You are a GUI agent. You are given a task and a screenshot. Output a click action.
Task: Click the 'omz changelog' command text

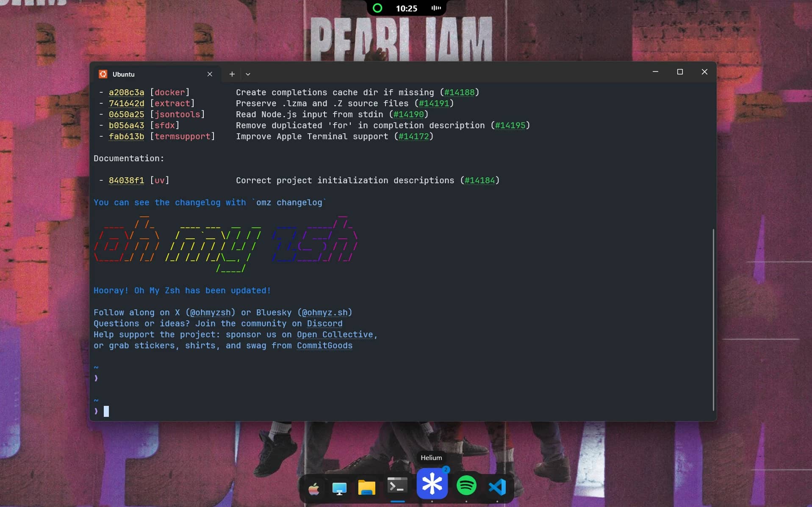(289, 202)
